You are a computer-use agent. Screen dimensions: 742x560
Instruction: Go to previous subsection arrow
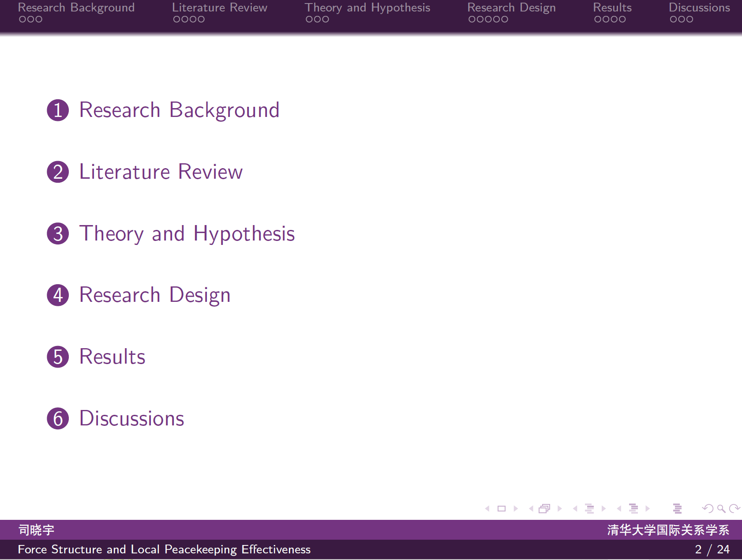(x=575, y=509)
